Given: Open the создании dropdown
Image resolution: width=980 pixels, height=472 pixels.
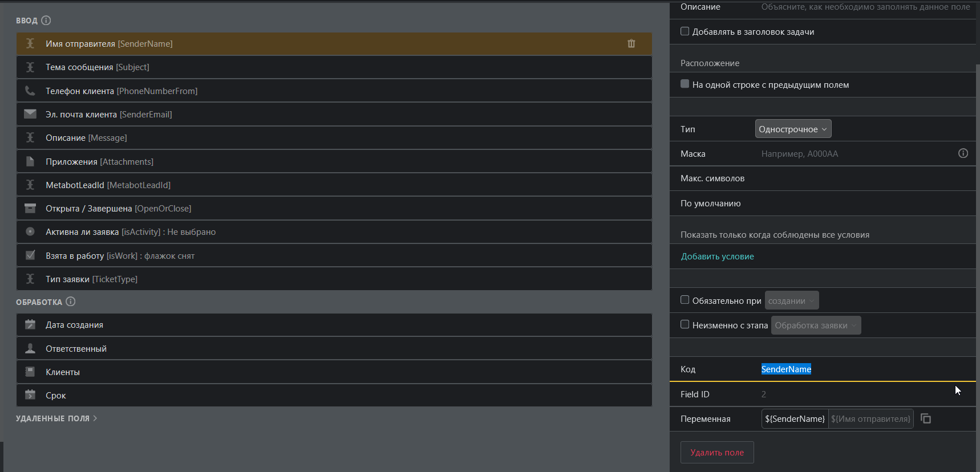Looking at the screenshot, I should click(x=792, y=300).
